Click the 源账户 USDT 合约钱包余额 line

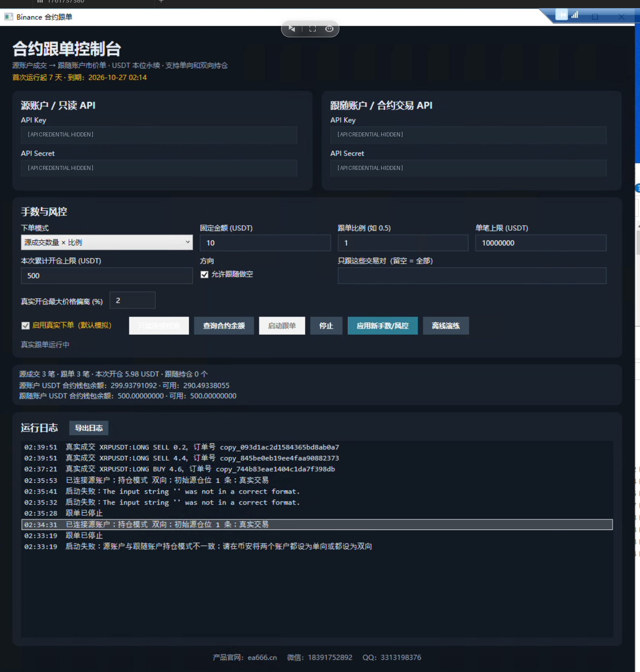[x=124, y=385]
